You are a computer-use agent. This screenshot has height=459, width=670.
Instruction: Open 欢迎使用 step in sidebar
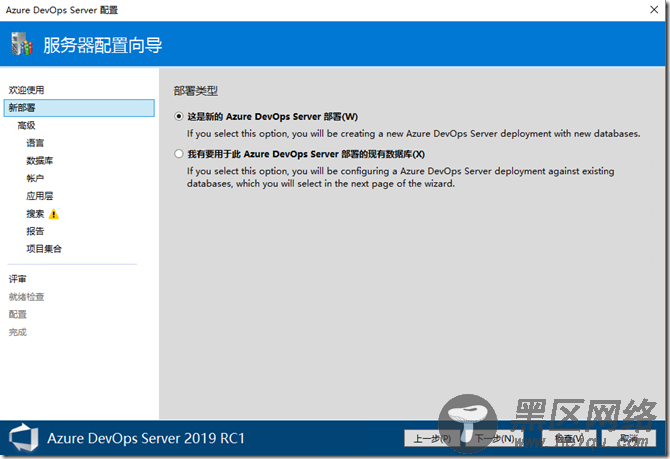(x=26, y=90)
